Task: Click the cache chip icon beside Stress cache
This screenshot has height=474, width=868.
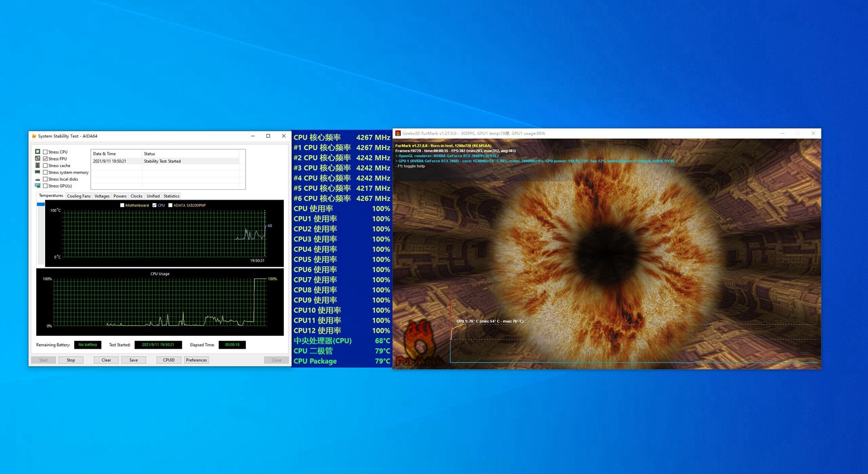Action: click(37, 165)
